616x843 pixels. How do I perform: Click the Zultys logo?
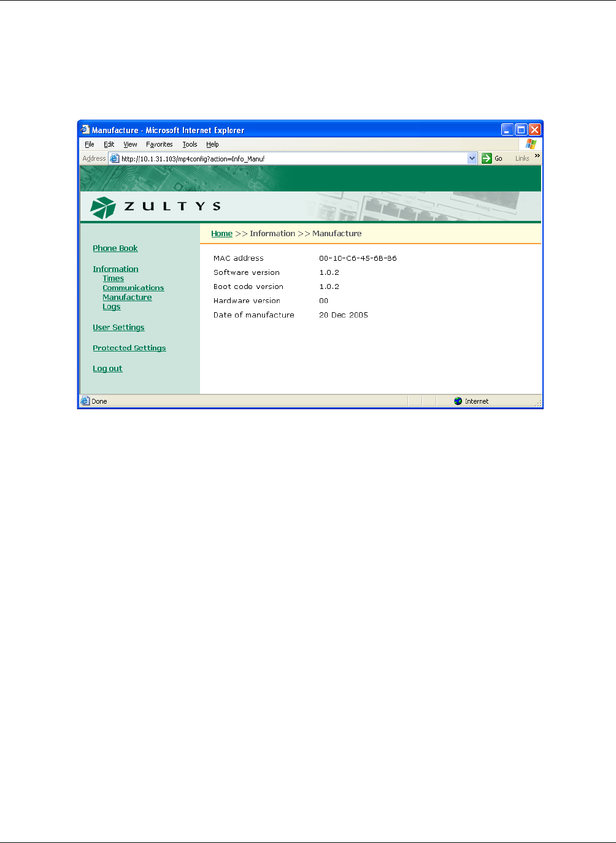tap(155, 207)
